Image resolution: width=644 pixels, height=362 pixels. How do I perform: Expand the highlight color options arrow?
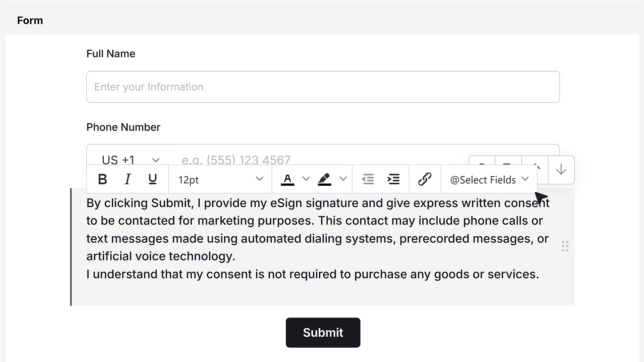(x=343, y=179)
